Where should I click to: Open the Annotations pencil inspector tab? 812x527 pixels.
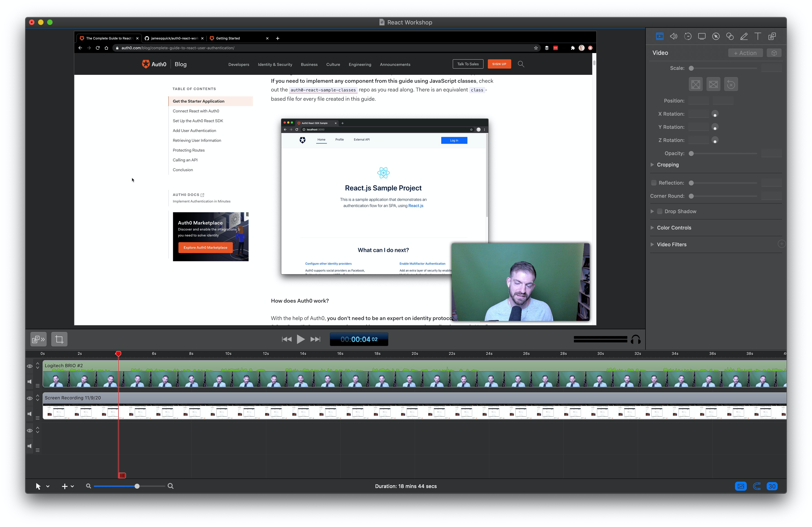(744, 36)
